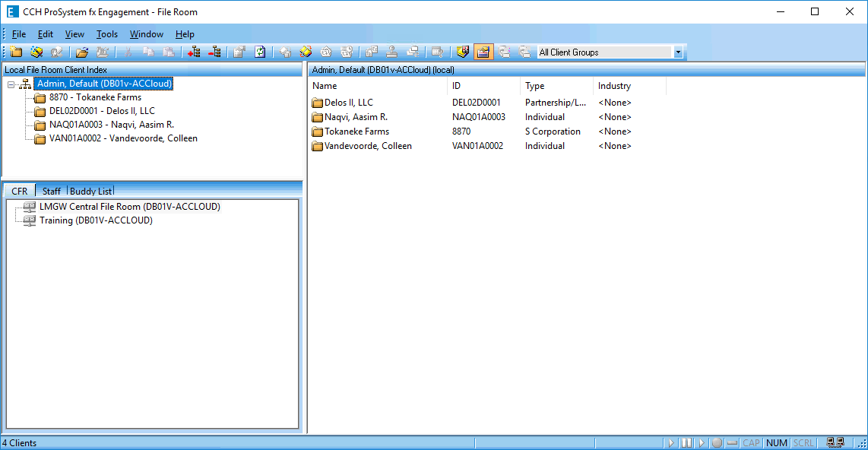The image size is (868, 450).
Task: Click the CCH Engagement app icon in title bar
Action: point(12,11)
